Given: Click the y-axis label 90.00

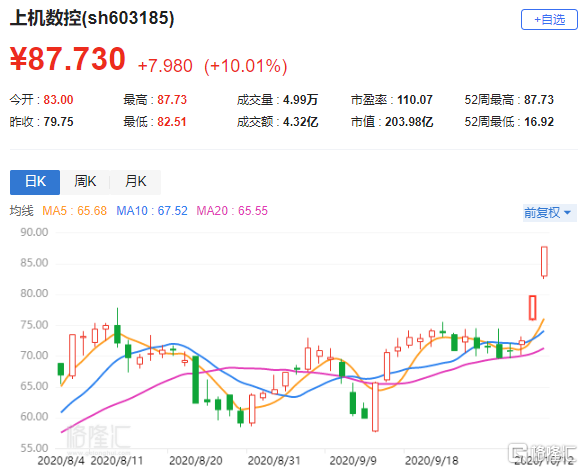Looking at the screenshot, I should 34,232.
